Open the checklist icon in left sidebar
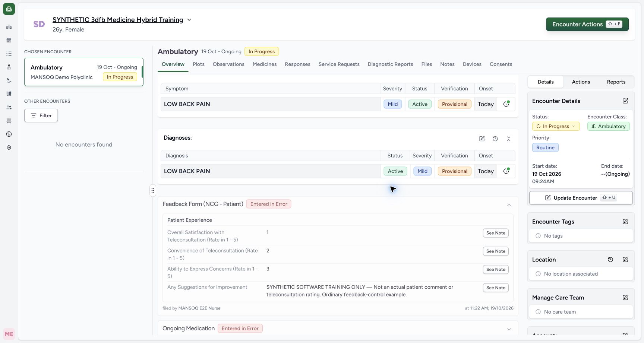644x343 pixels. point(9,54)
